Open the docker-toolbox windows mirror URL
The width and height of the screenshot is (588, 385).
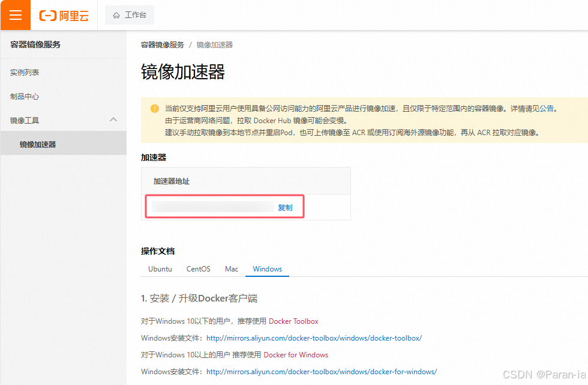point(314,338)
